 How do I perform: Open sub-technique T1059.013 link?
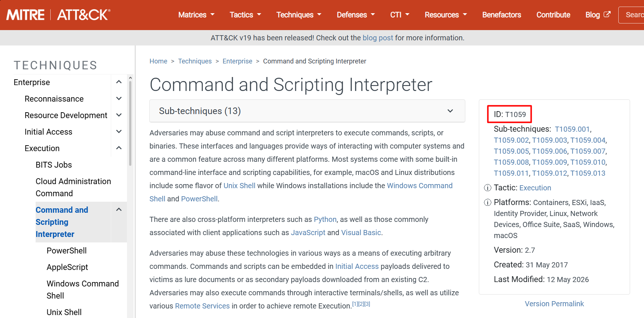tap(587, 173)
